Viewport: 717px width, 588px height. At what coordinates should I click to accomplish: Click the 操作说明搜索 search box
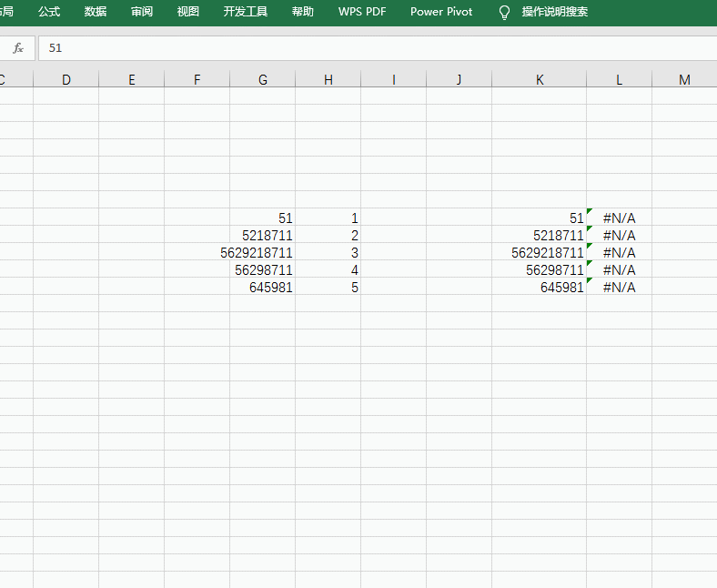555,12
